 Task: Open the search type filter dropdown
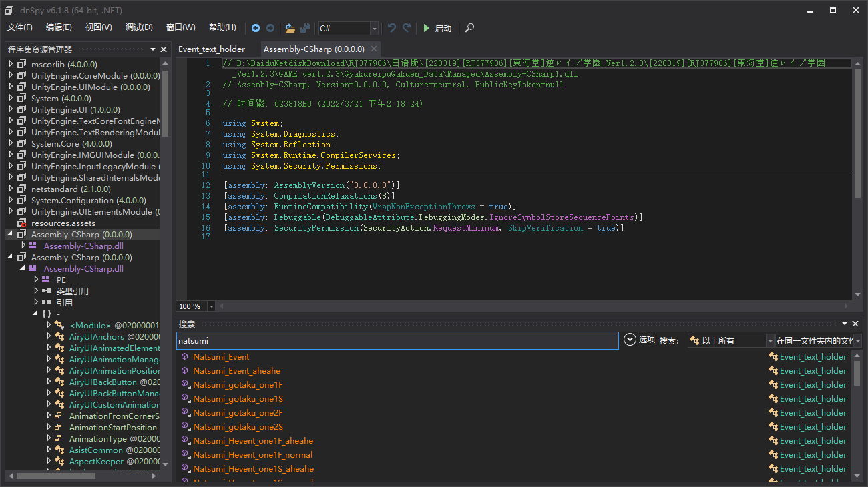(x=769, y=341)
